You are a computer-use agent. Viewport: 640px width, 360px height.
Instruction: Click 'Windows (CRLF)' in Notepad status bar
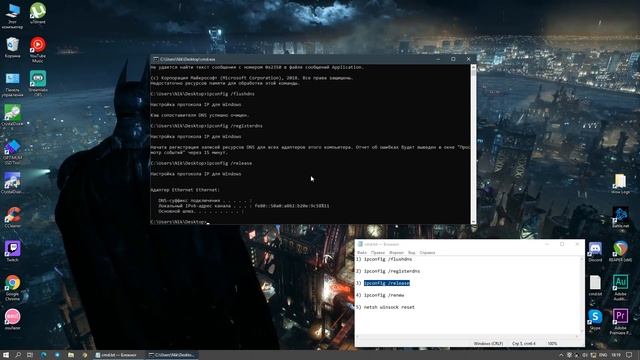[488, 343]
